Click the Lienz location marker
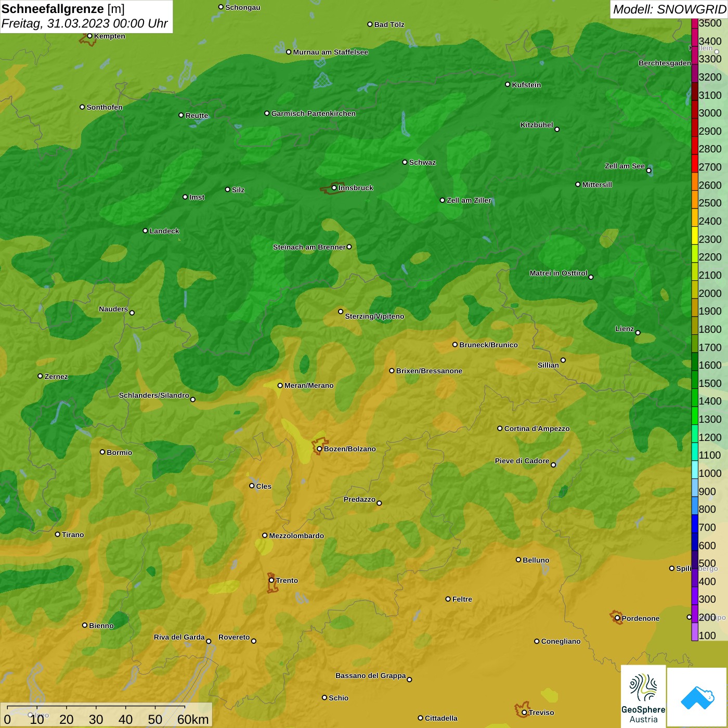Viewport: 728px width, 728px height. tap(638, 333)
